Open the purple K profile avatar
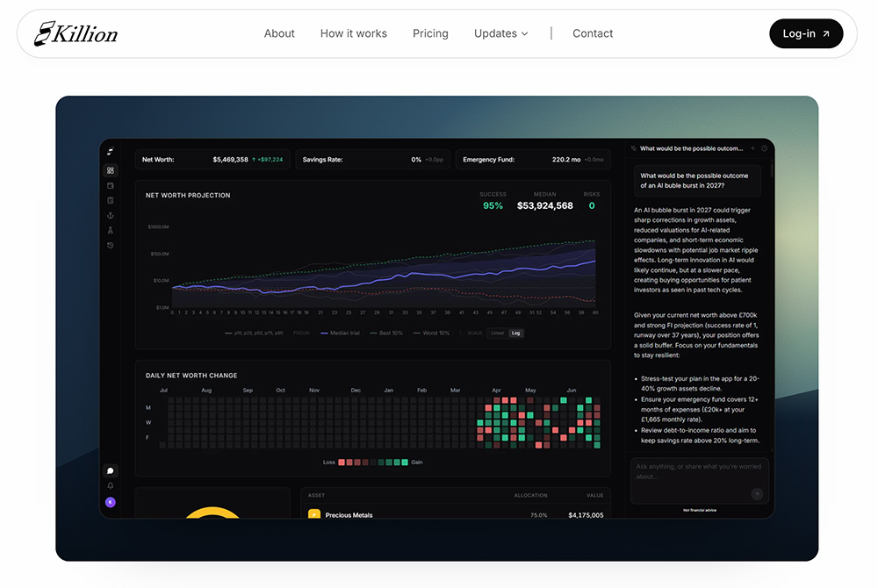 (111, 502)
